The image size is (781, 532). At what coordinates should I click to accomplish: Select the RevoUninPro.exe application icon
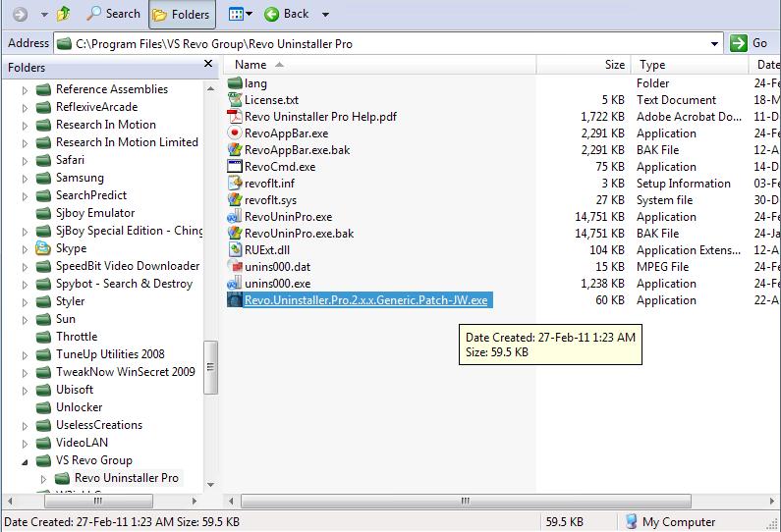pos(235,217)
